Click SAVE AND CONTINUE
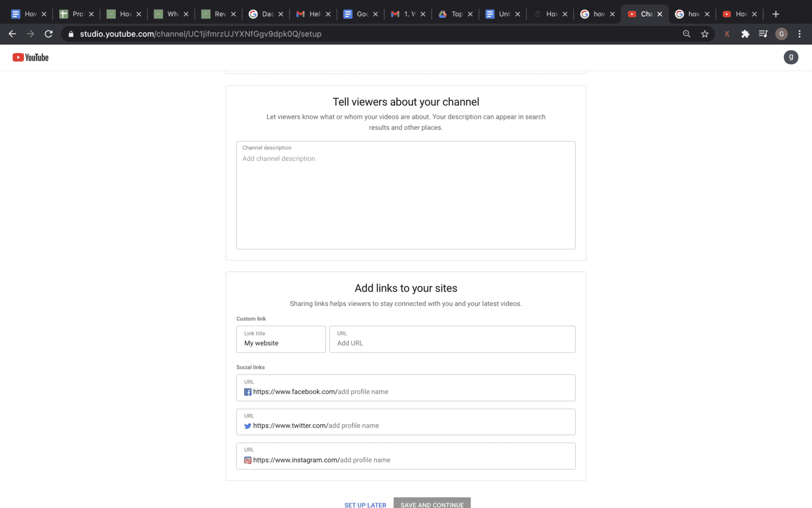 click(432, 504)
